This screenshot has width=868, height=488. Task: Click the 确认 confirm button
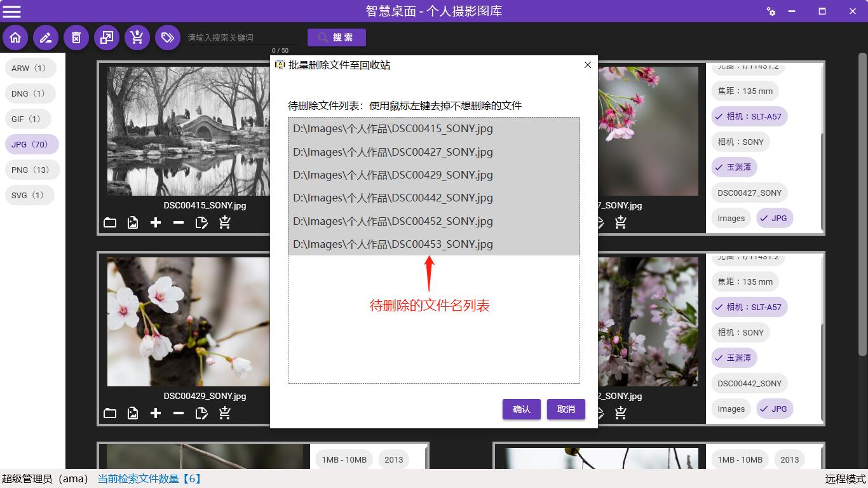coord(521,409)
